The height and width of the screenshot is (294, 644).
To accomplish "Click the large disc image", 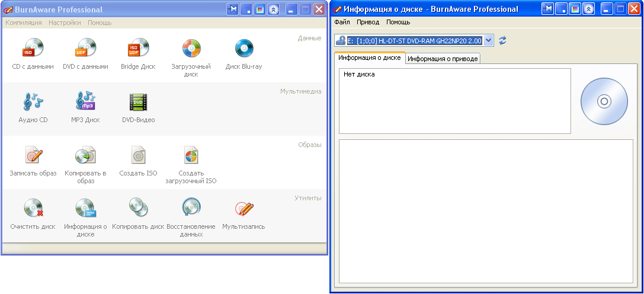I will pyautogui.click(x=604, y=101).
